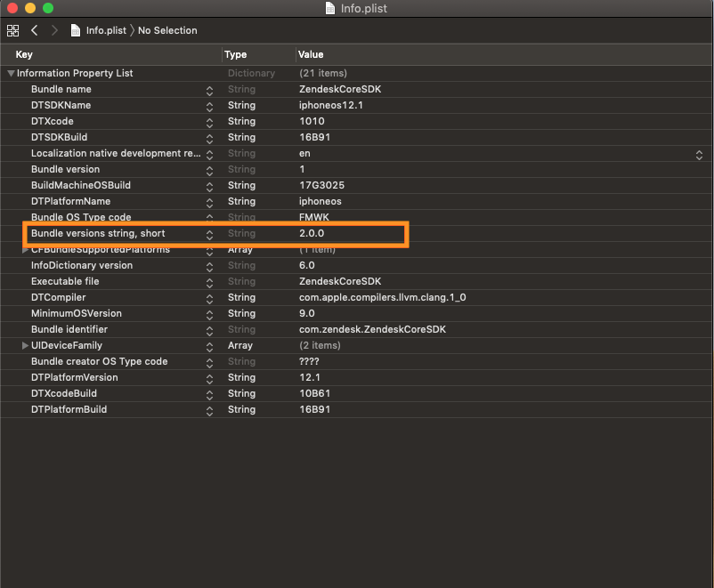This screenshot has width=714, height=588.
Task: Select the 'BuildMachineOSBuild' key
Action: tap(81, 185)
